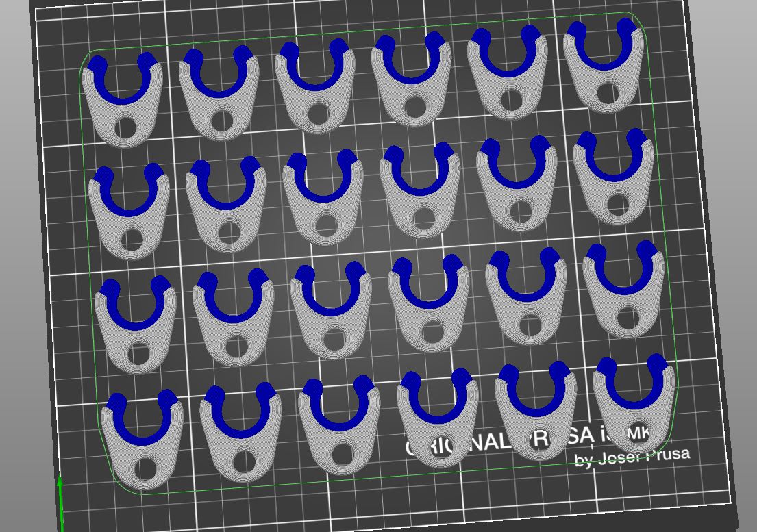The width and height of the screenshot is (757, 532).
Task: Click the fifth clip in the bottom row
Action: 536,411
